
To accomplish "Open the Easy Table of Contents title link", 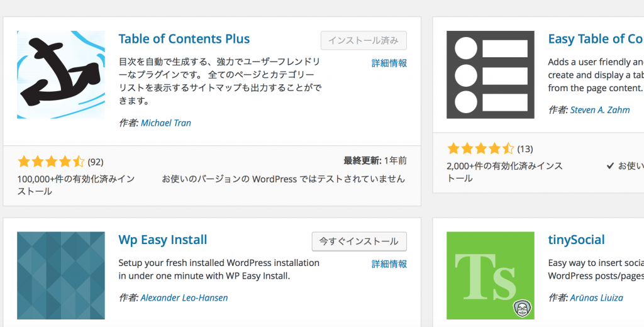I will (x=595, y=39).
